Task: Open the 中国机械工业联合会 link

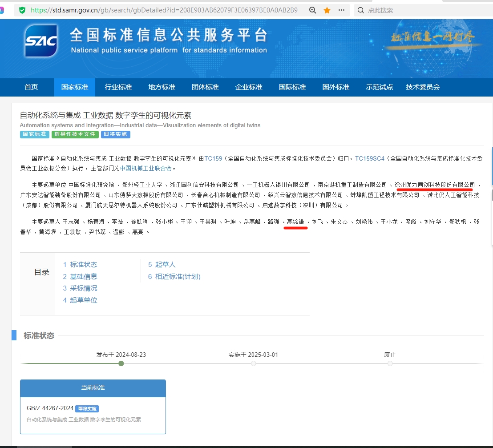Action: click(146, 168)
